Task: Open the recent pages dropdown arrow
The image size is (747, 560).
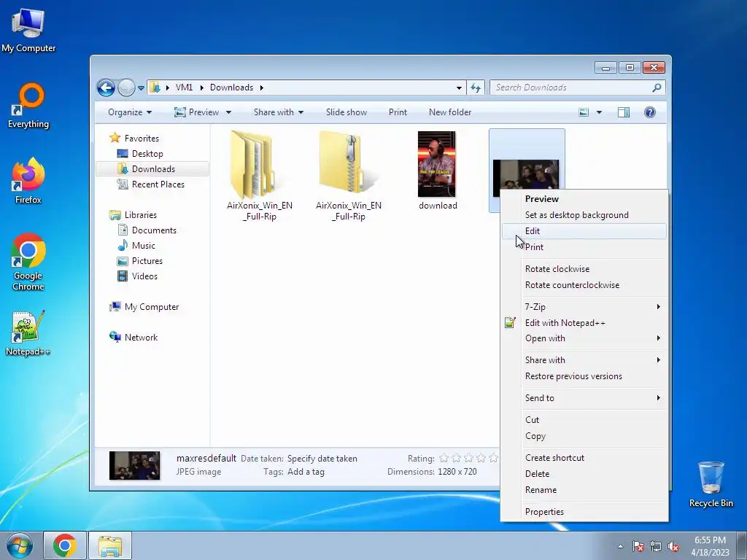Action: [141, 88]
